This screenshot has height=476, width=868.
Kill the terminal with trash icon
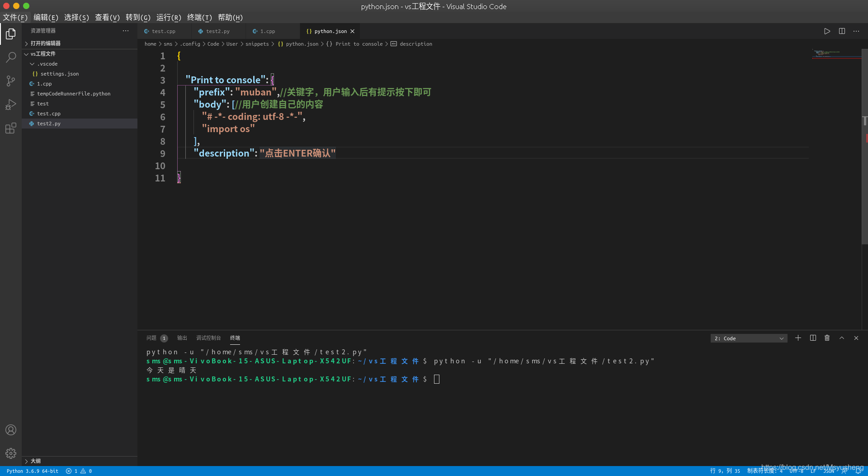pos(827,338)
